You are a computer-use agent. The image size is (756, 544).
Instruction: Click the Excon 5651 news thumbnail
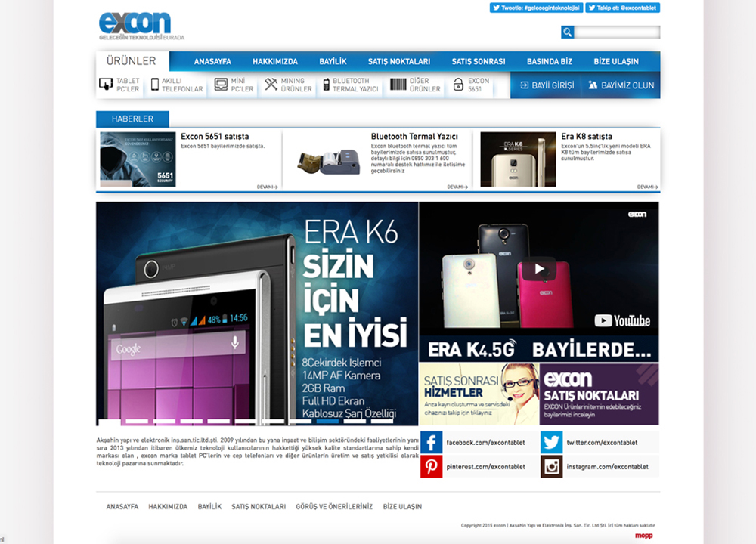coord(138,159)
